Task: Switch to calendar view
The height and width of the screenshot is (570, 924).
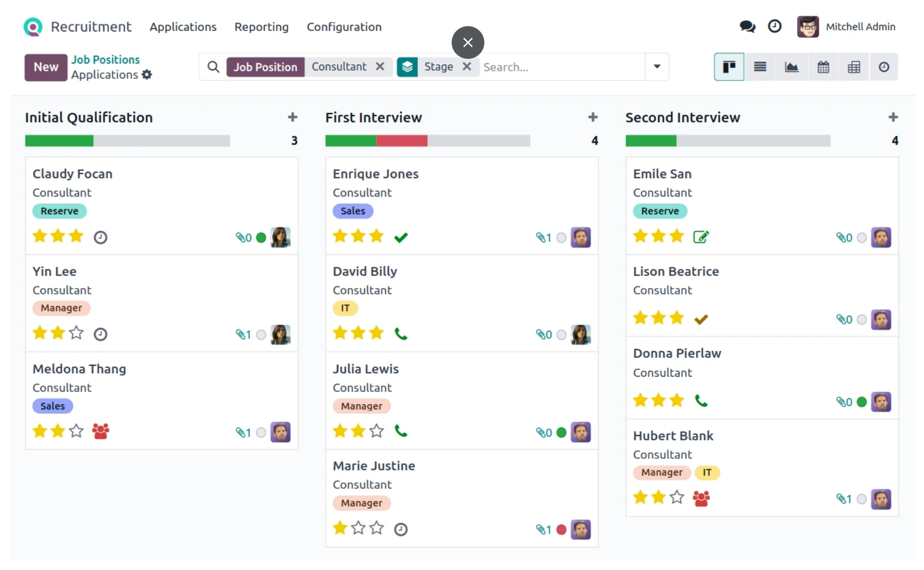Action: (823, 67)
